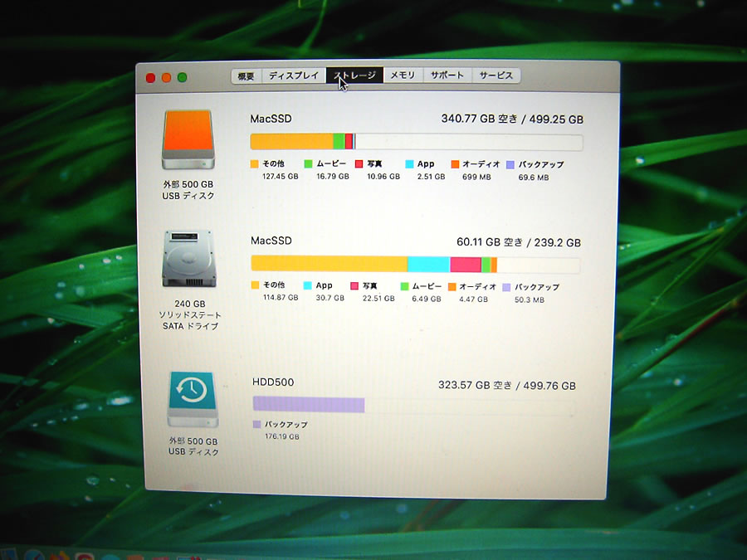Click red 写真 swatch with 22.51 GB

coord(354,285)
